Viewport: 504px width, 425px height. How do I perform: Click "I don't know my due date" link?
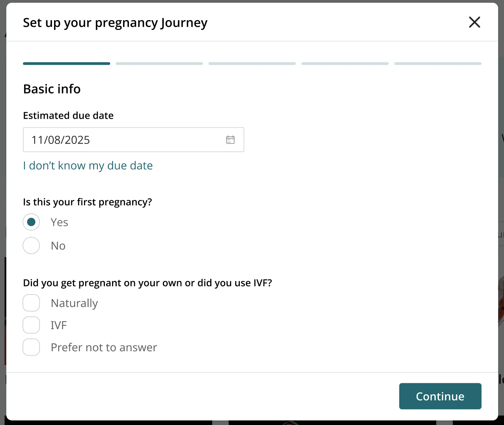[x=88, y=166]
